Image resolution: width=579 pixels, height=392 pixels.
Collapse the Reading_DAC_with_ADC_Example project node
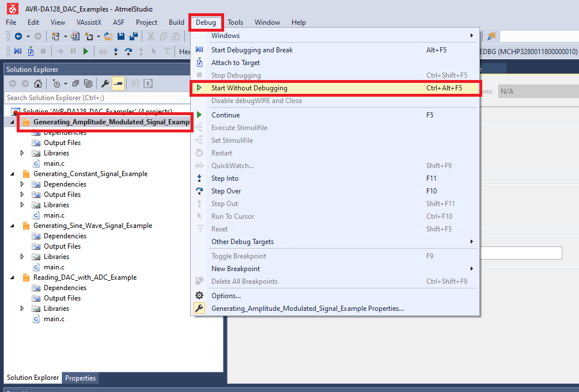[12, 277]
